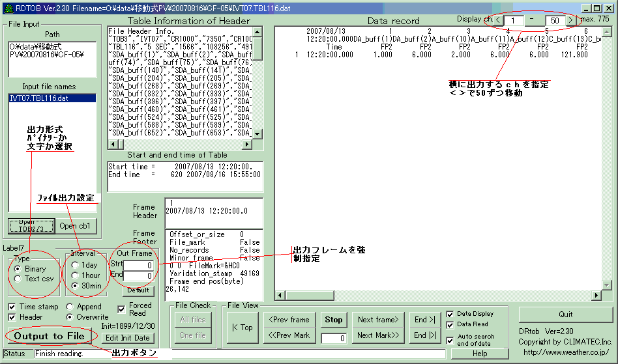The width and height of the screenshot is (618, 364).
Task: Click Data record scroll right arrow
Action: (x=596, y=295)
